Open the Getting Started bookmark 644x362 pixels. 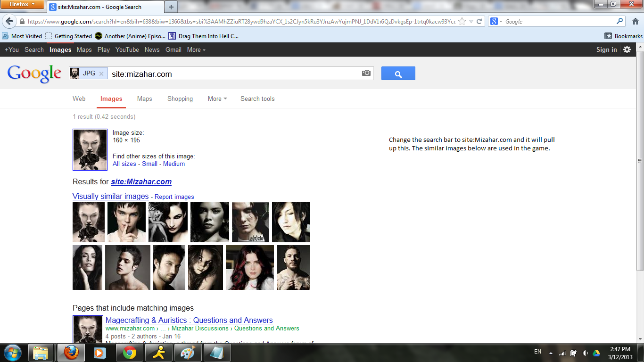click(69, 36)
